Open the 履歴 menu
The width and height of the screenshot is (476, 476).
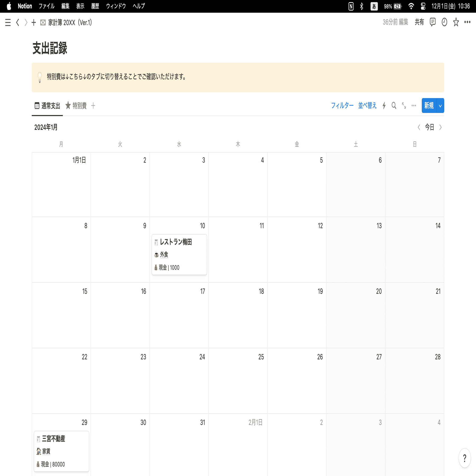(95, 6)
